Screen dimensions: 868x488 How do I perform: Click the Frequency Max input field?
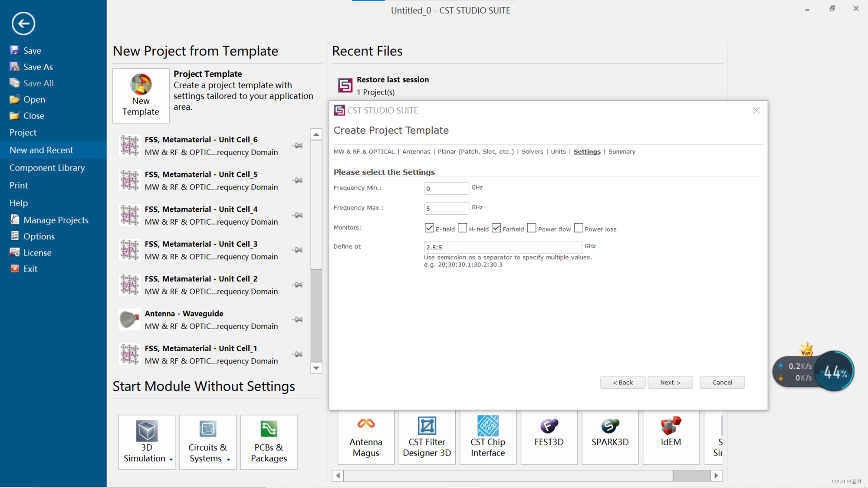click(x=446, y=208)
